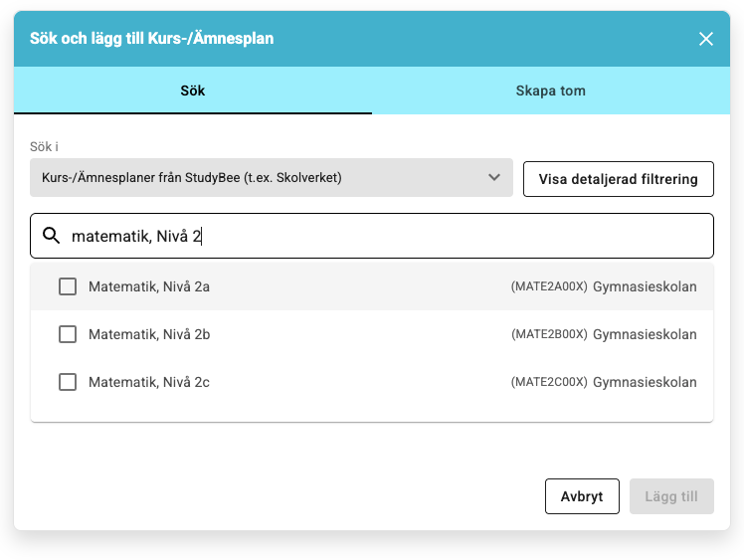Click the course code (MATE2A00X)
Image resolution: width=744 pixels, height=560 pixels.
549,286
